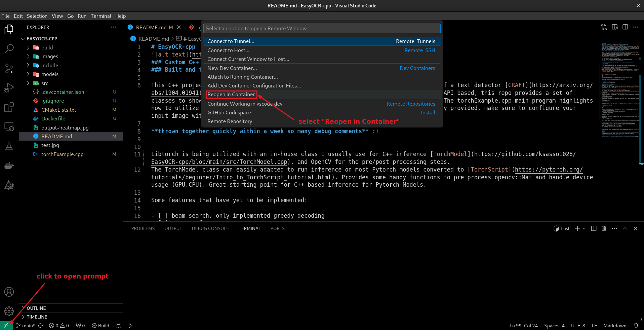Open the Testing flask view
This screenshot has width=644, height=330.
(9, 146)
